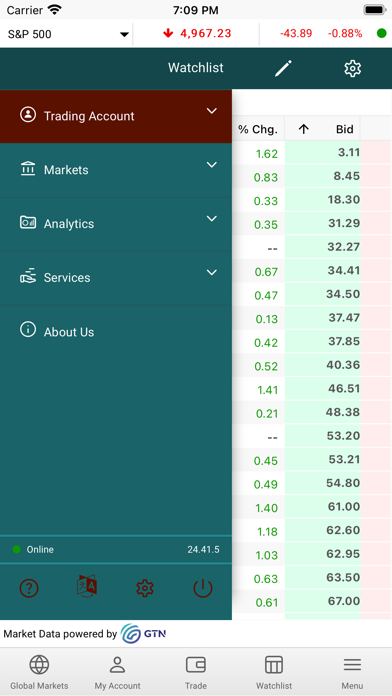The width and height of the screenshot is (392, 696).
Task: Select row with bid 37.47
Action: 312,318
